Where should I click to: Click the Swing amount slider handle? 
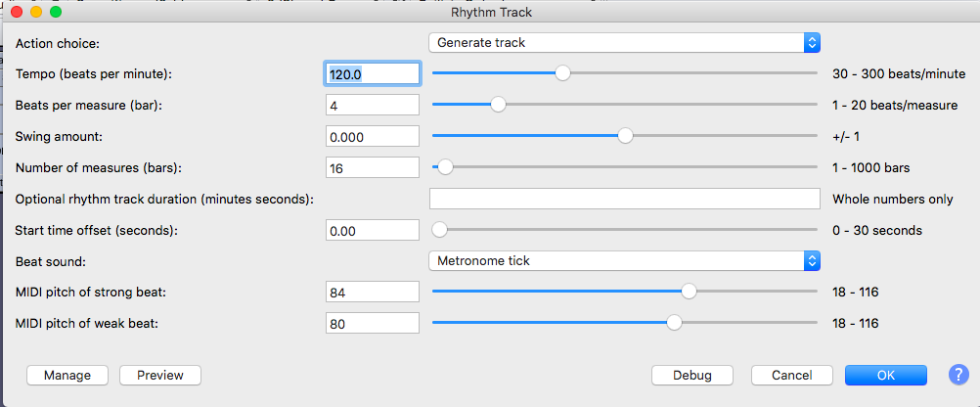[x=625, y=136]
